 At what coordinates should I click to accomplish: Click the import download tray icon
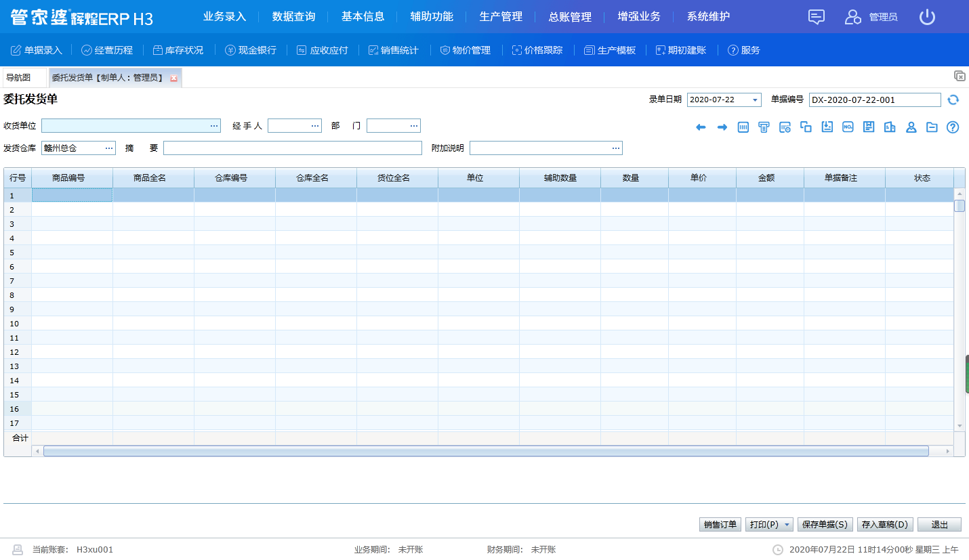click(827, 127)
